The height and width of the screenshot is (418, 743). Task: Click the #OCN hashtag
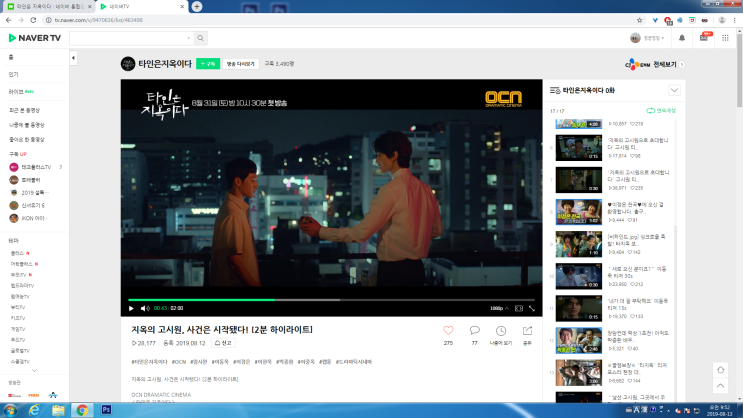(179, 362)
